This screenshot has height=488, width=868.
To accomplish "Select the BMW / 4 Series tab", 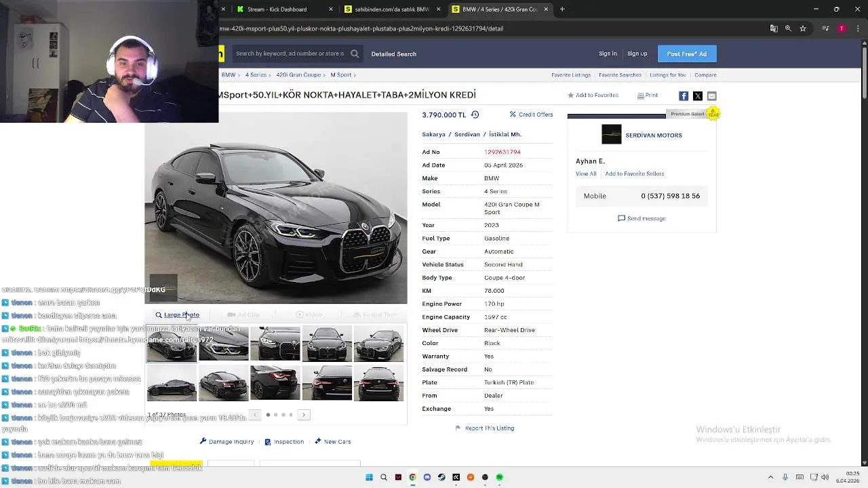I will (x=500, y=9).
